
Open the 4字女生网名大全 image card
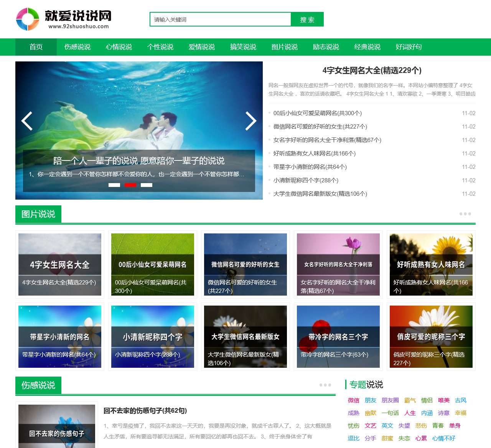60,265
